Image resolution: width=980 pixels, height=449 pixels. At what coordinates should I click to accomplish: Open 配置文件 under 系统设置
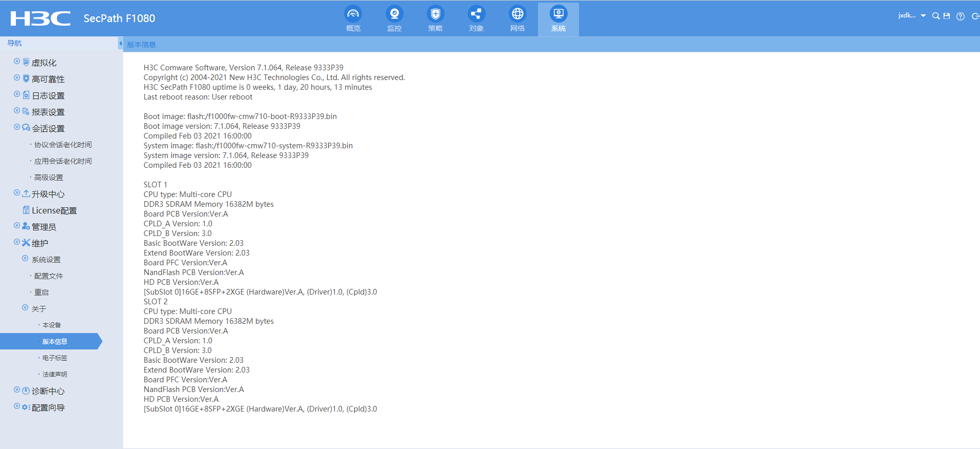click(49, 276)
